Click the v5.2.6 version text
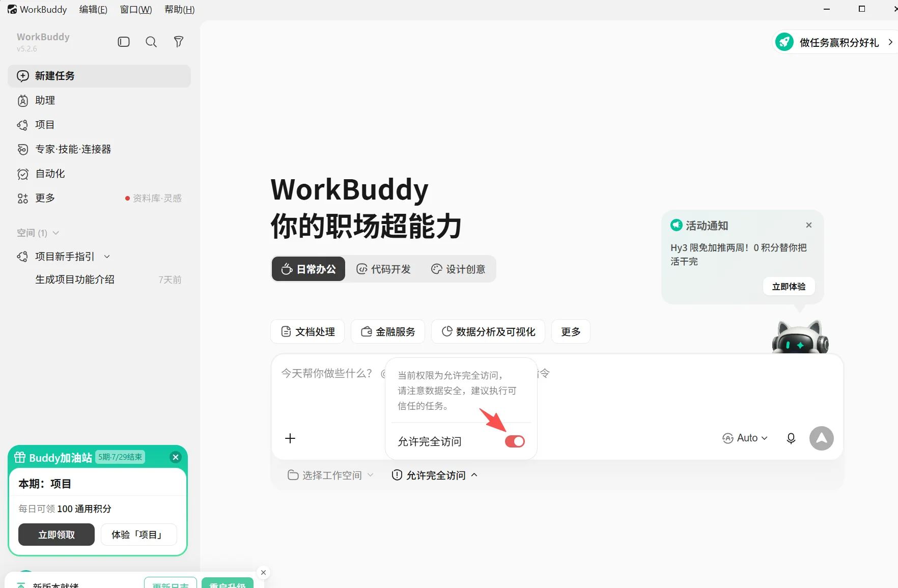The image size is (898, 588). tap(27, 49)
